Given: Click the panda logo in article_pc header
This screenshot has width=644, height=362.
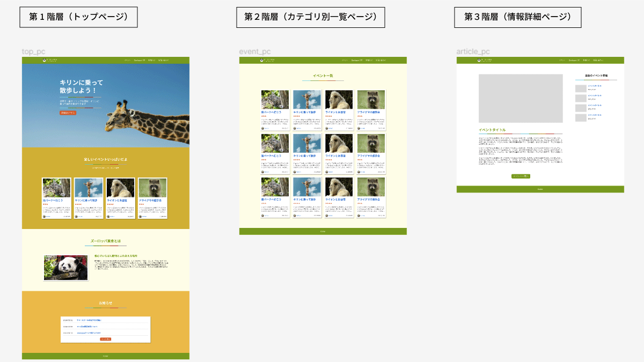Looking at the screenshot, I should point(479,60).
